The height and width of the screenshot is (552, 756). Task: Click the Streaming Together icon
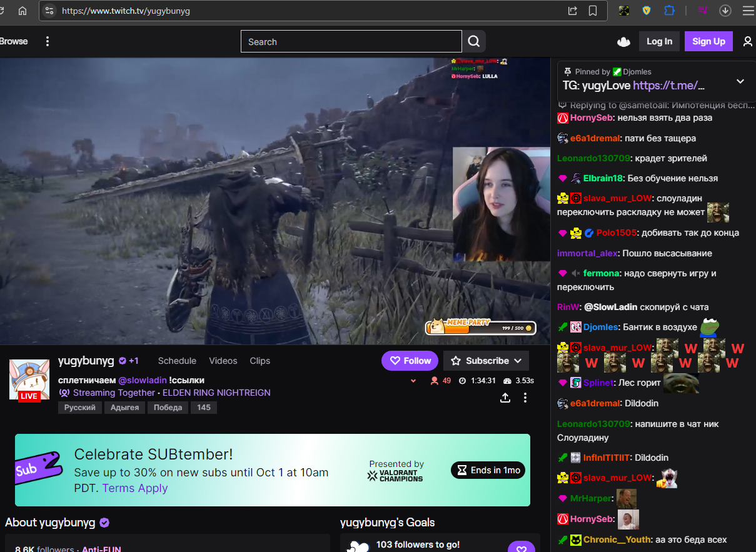click(64, 393)
